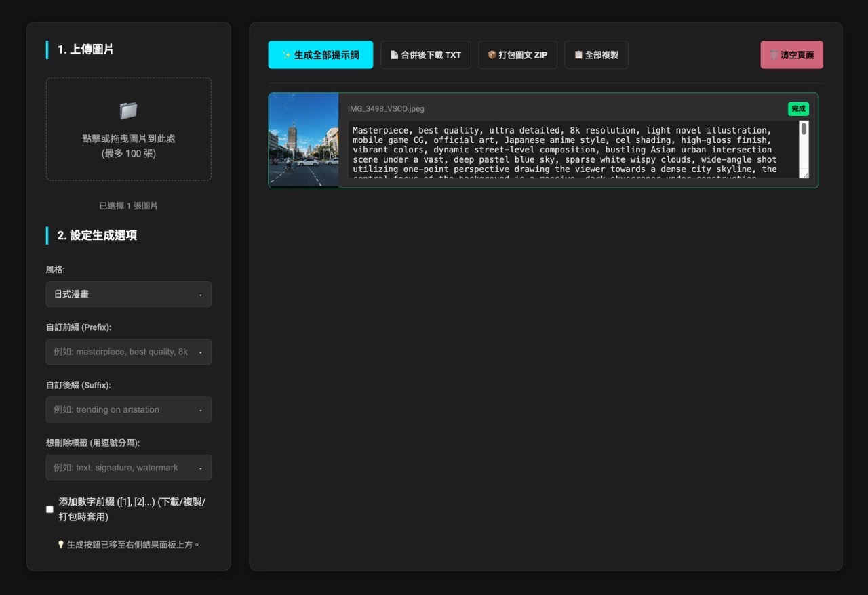Click the clipboard icon on 全部複製
Viewport: 868px width, 595px height.
(x=578, y=55)
